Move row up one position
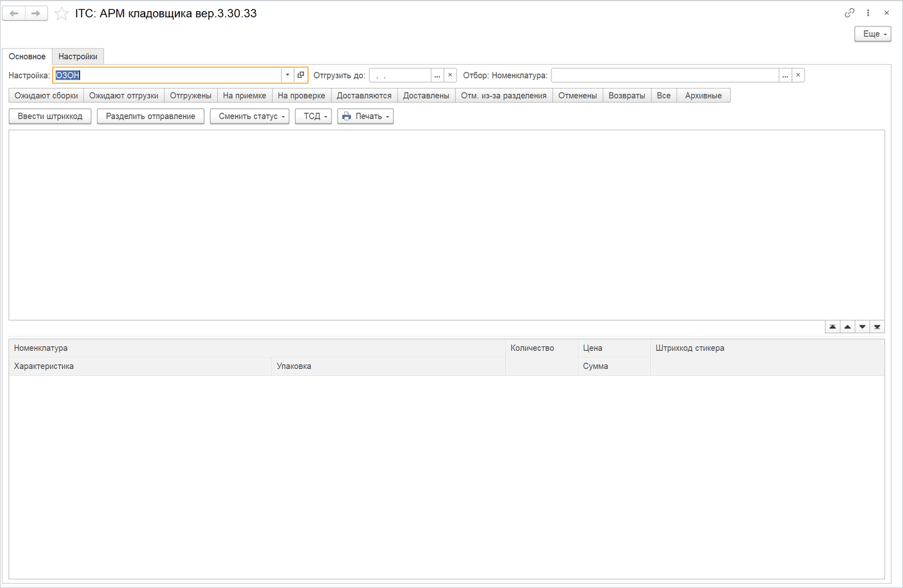Screen dimensions: 903x588 847,327
